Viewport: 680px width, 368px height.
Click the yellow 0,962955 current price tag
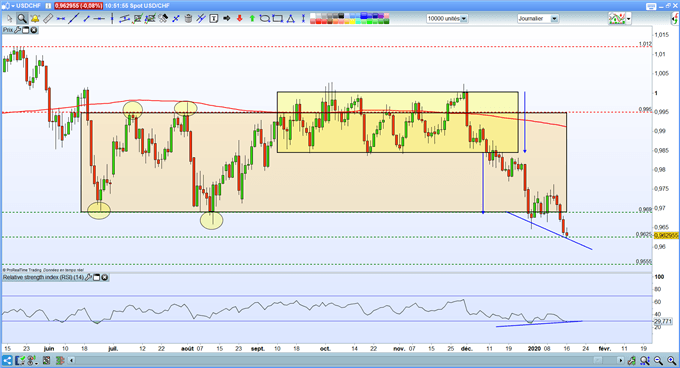pyautogui.click(x=666, y=235)
